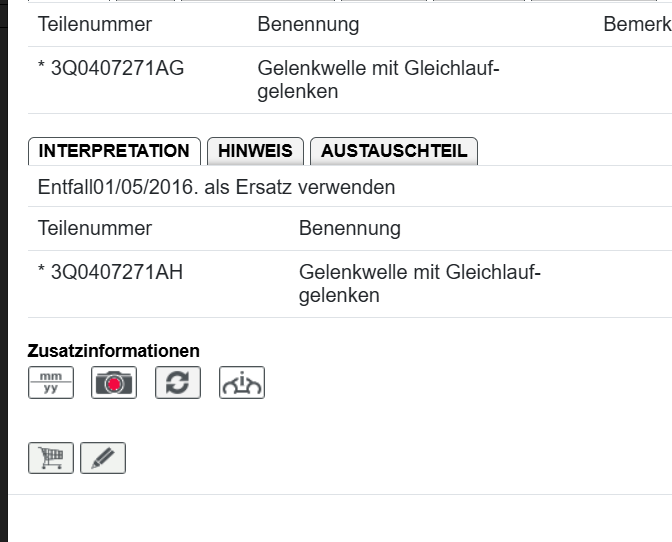Click the truncated Bemerk column header

(637, 24)
